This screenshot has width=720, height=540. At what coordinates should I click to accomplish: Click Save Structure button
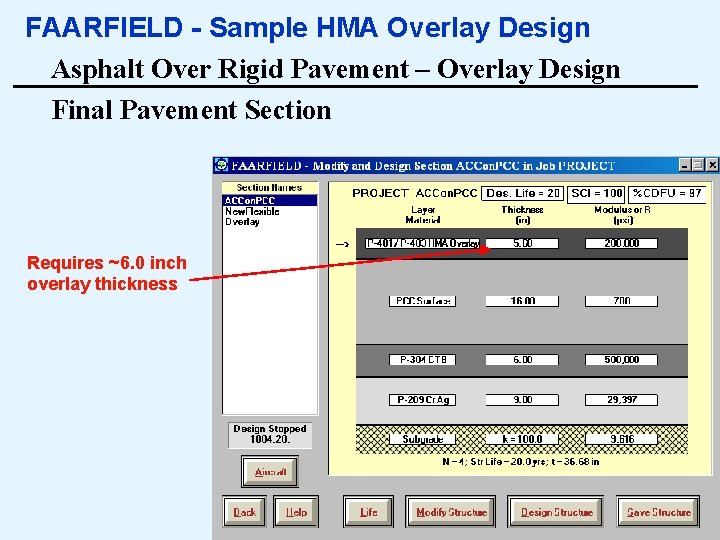click(x=658, y=512)
